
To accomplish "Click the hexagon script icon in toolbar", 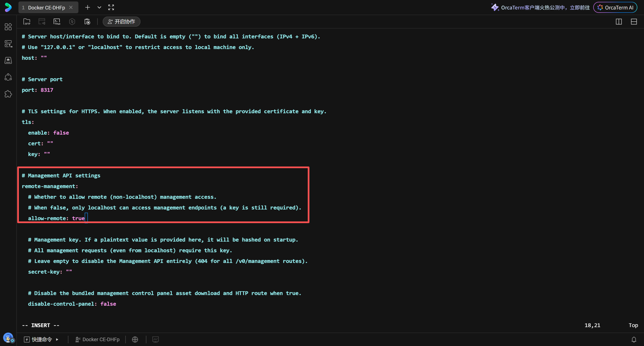I will (72, 22).
